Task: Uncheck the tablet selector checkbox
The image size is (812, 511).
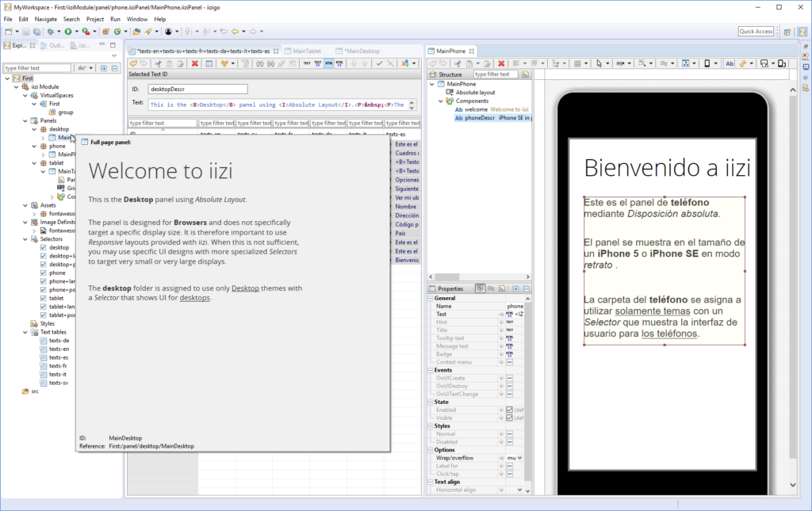Action: click(44, 298)
